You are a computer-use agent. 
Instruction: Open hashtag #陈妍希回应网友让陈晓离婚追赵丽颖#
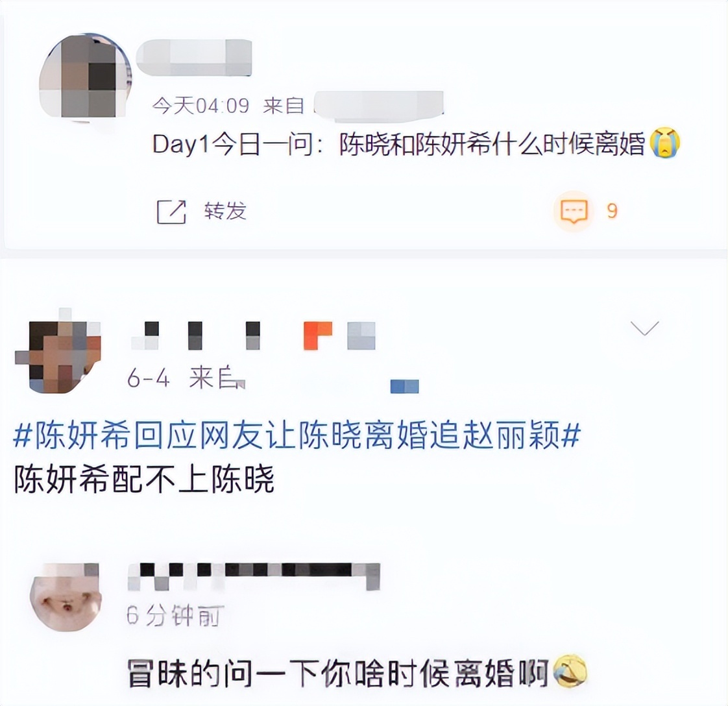tap(297, 436)
